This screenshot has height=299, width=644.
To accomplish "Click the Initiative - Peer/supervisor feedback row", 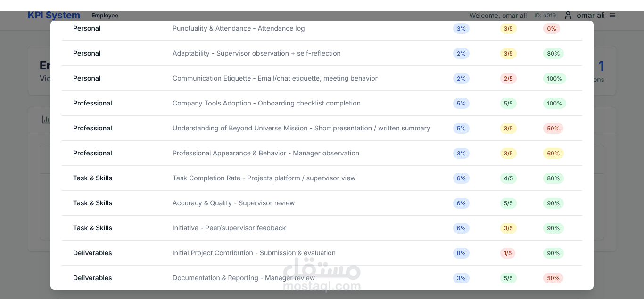I will click(229, 228).
